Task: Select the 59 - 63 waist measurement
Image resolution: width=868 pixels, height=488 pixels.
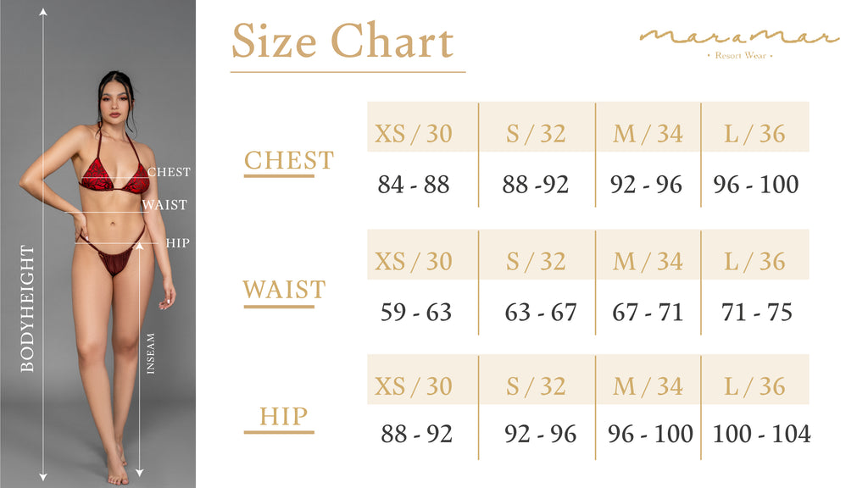Action: point(416,312)
